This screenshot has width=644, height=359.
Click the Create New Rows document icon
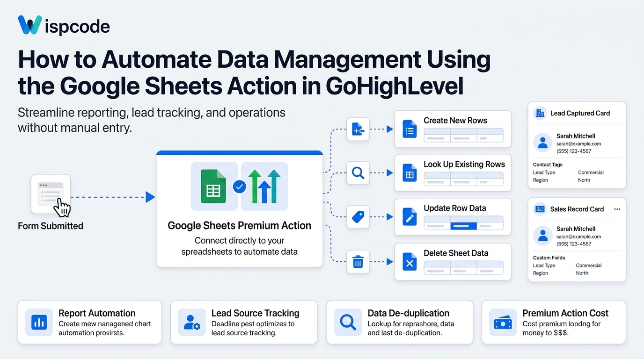[410, 129]
